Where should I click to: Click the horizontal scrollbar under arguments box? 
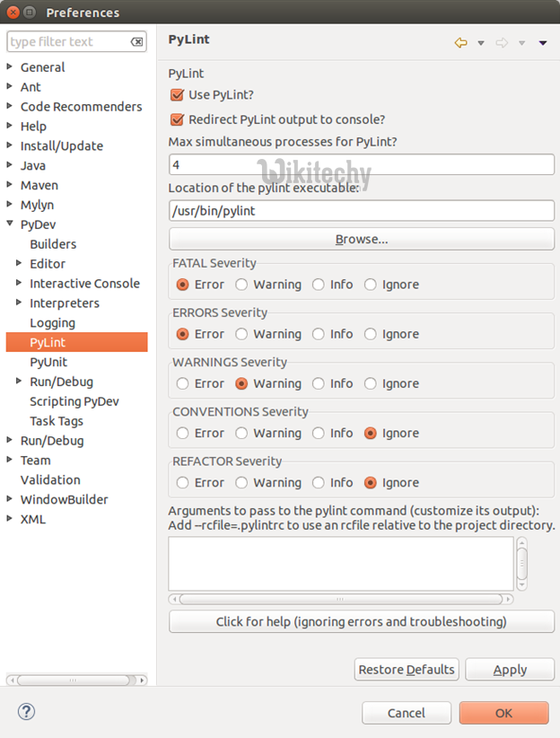339,599
